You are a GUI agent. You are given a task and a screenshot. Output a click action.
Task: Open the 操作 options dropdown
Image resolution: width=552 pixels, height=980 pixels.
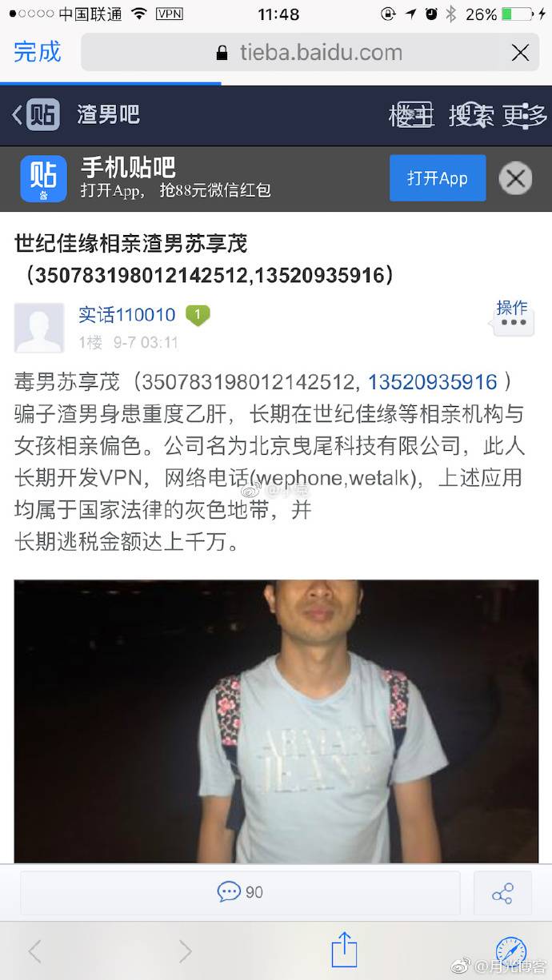512,316
